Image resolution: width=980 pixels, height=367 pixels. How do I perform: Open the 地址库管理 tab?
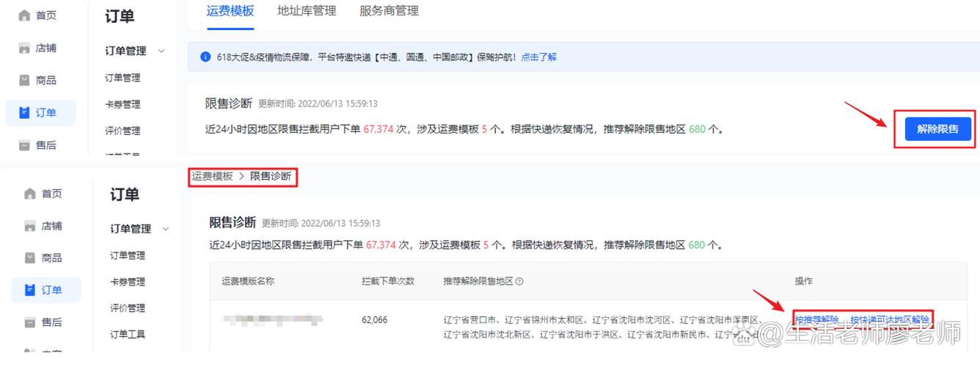pyautogui.click(x=307, y=10)
